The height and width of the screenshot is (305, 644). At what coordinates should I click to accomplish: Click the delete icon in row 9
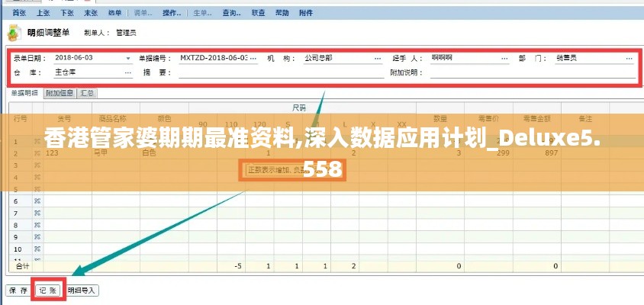(x=37, y=237)
